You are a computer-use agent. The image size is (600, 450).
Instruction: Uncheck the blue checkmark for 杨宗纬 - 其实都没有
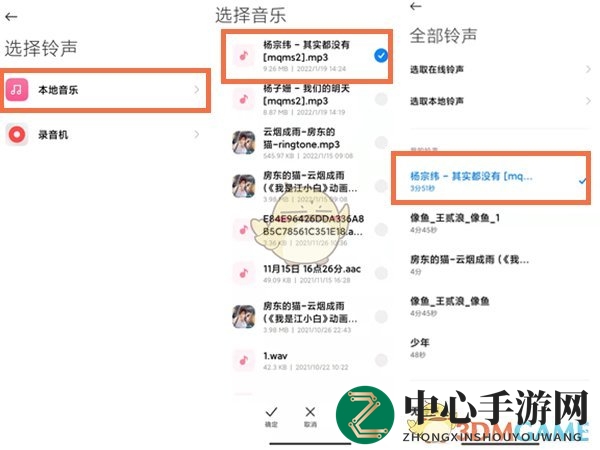tap(381, 56)
